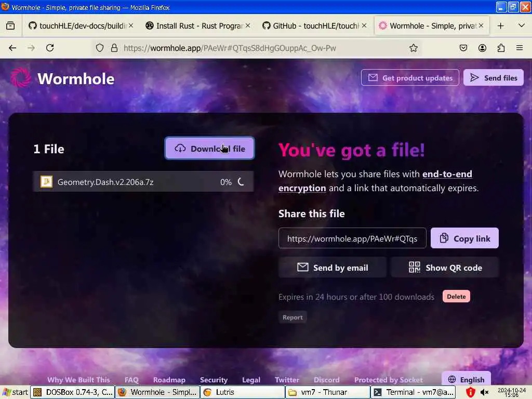532x399 pixels.
Task: Bookmark this page with the star icon
Action: click(413, 48)
